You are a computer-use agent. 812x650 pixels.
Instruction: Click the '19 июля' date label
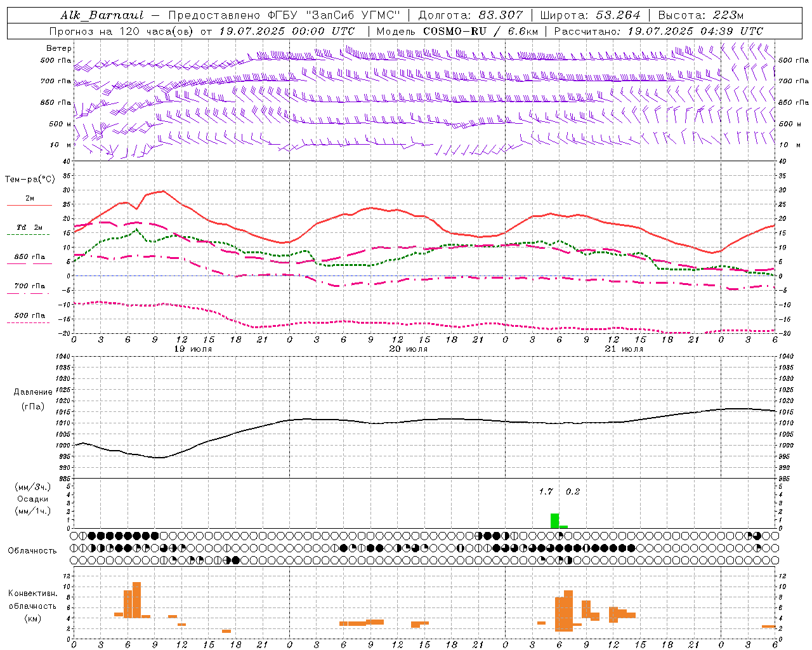pyautogui.click(x=193, y=348)
